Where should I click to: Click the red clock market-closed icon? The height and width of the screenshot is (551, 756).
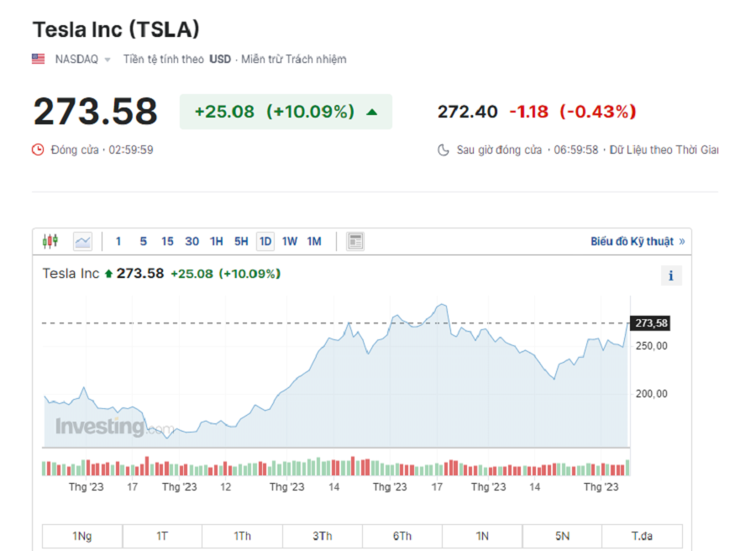click(38, 150)
